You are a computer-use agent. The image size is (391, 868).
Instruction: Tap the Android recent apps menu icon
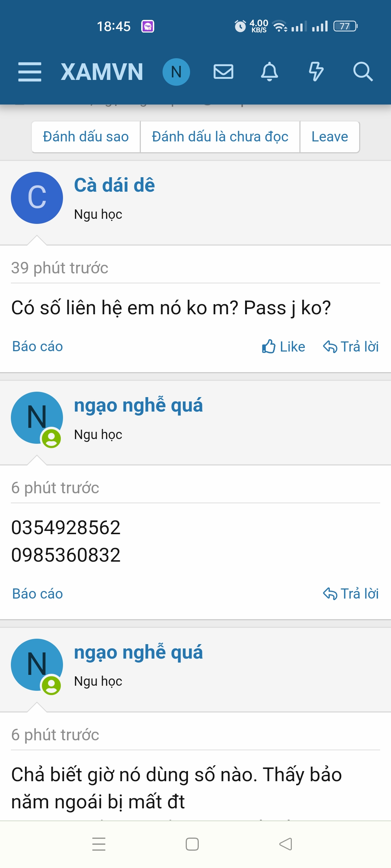98,844
